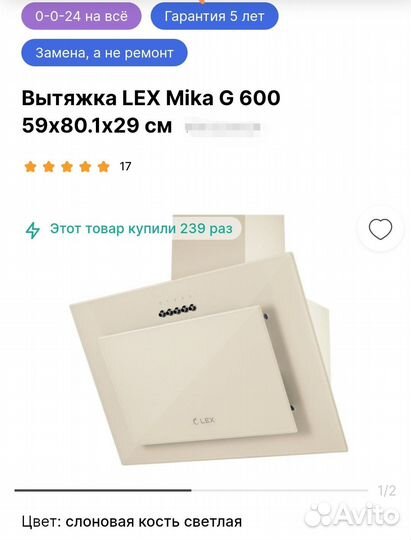Tap "Этот товар купили 239 раз" label
The width and height of the screenshot is (411, 540).
[141, 228]
